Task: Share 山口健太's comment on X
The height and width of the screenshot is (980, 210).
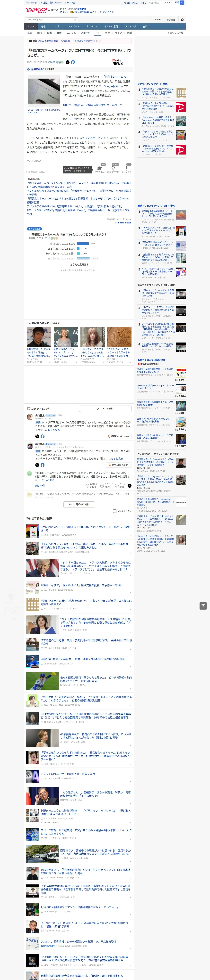Action: 37,436
